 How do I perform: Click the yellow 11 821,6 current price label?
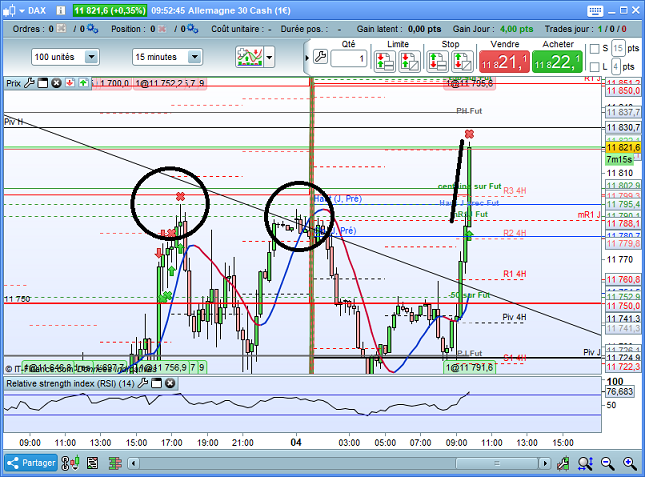(x=622, y=148)
